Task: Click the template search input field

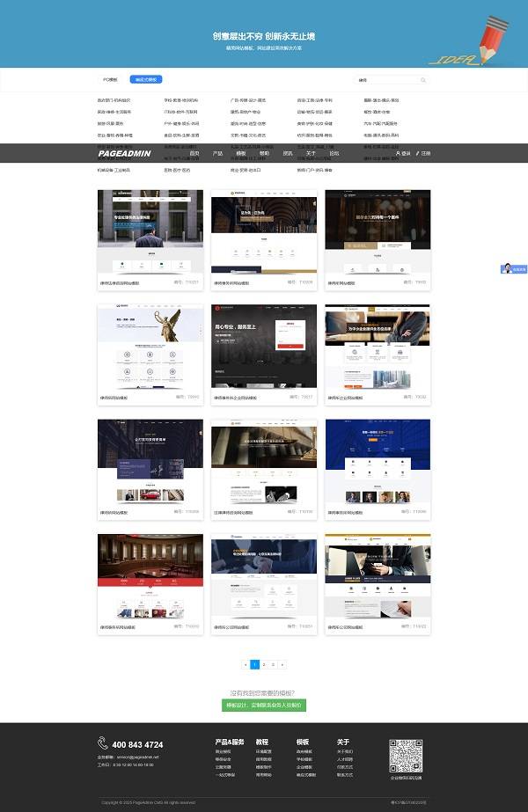Action: coord(387,80)
